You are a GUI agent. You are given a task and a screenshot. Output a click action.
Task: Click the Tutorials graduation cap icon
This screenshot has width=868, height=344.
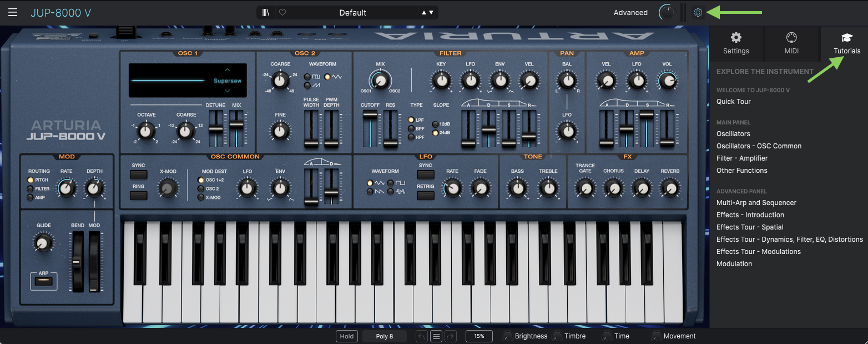pyautogui.click(x=847, y=38)
